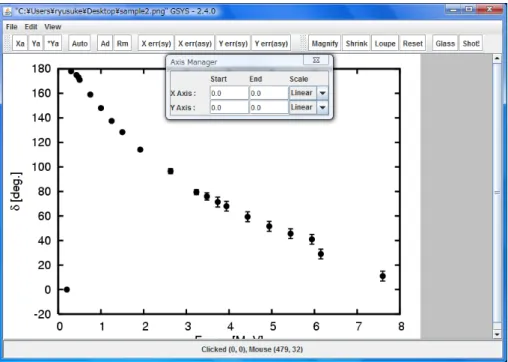Click the End column header
The height and width of the screenshot is (362, 508).
coord(256,79)
